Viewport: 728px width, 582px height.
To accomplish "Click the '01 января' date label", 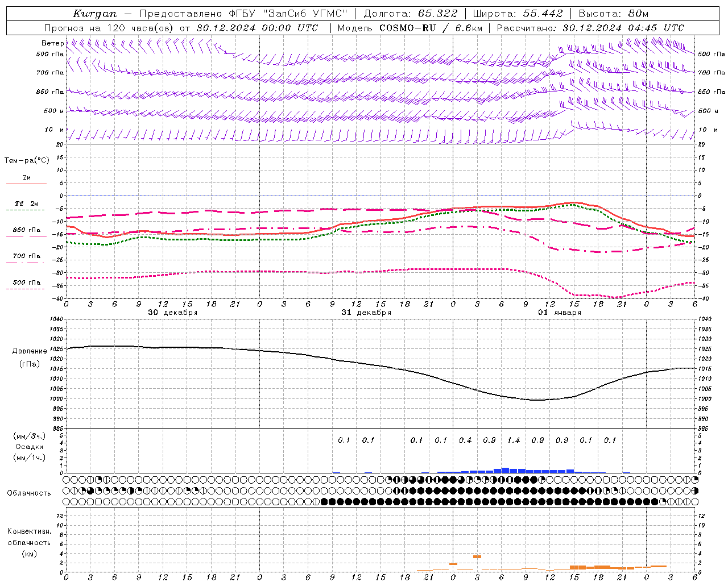I will (x=560, y=313).
